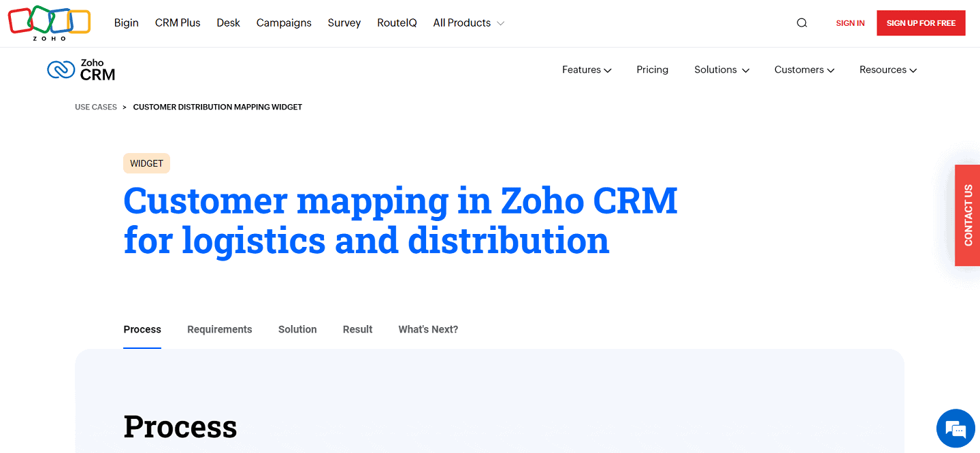The width and height of the screenshot is (980, 453).
Task: Switch to the Requirements tab
Action: pyautogui.click(x=219, y=329)
